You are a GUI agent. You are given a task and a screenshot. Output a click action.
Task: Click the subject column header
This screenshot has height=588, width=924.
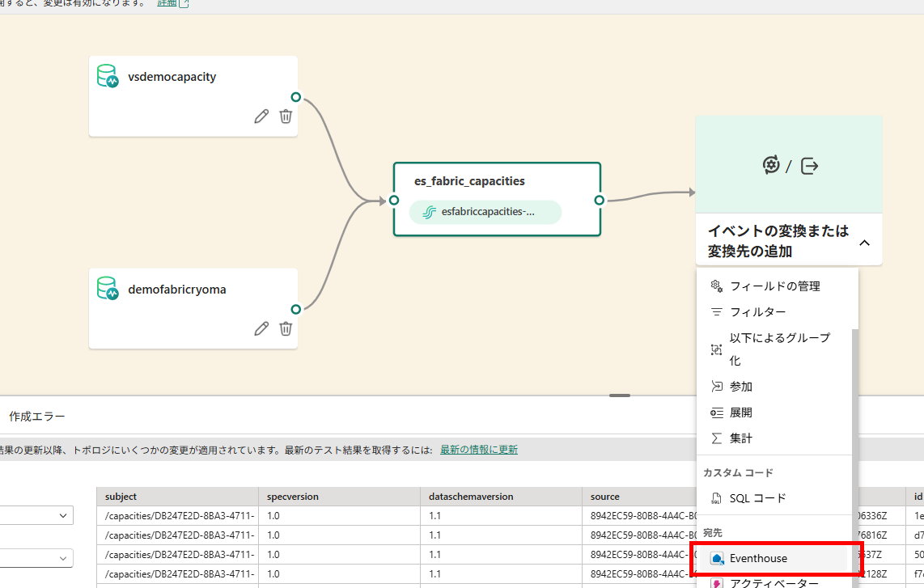(x=177, y=497)
